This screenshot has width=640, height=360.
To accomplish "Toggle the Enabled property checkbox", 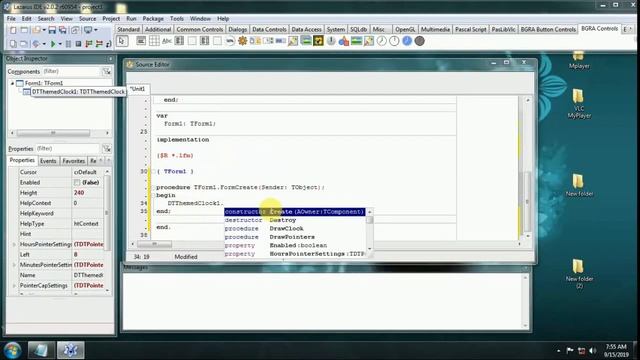I will (x=77, y=182).
